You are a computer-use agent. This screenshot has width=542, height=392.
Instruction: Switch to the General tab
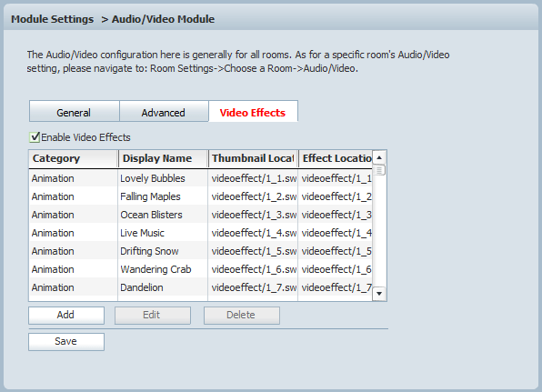tap(74, 111)
